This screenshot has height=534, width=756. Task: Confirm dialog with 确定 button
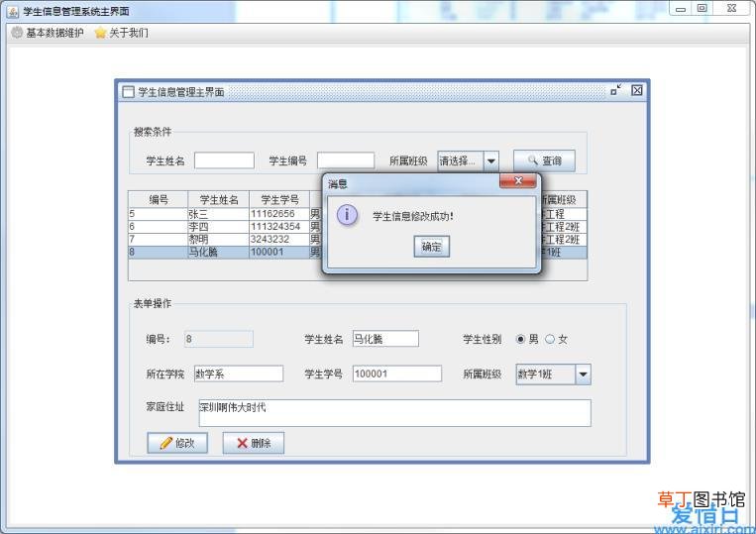tap(432, 247)
